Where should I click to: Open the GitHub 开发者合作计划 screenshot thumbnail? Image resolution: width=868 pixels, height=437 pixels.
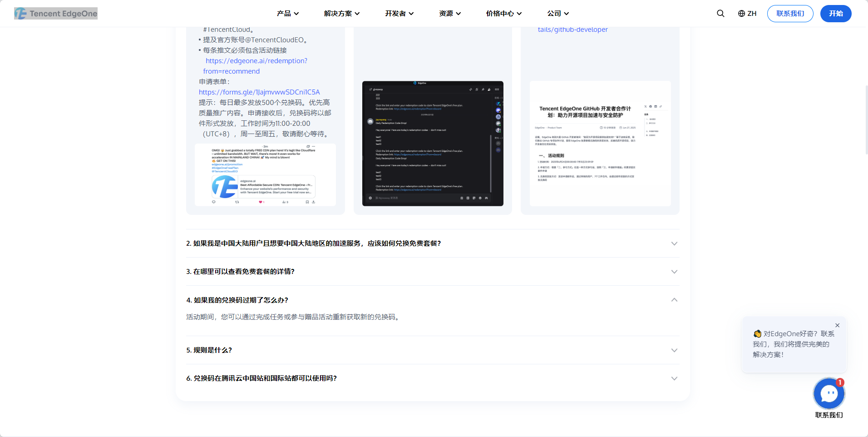pos(600,144)
